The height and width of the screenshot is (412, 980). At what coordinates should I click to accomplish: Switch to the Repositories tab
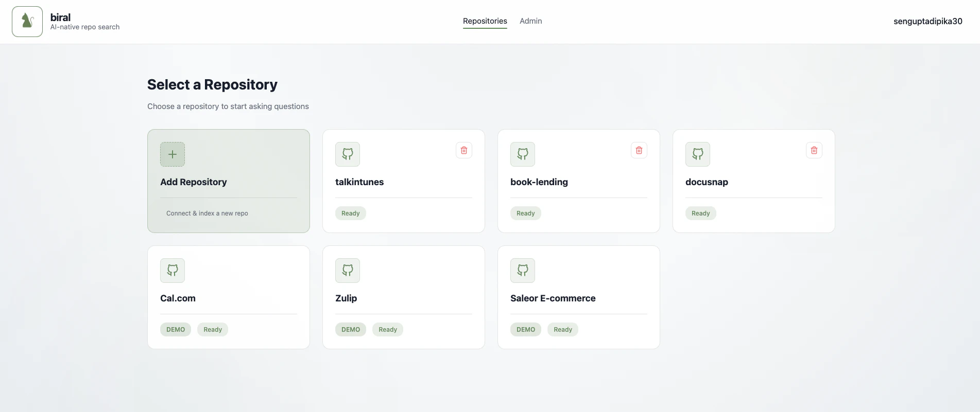pos(485,21)
